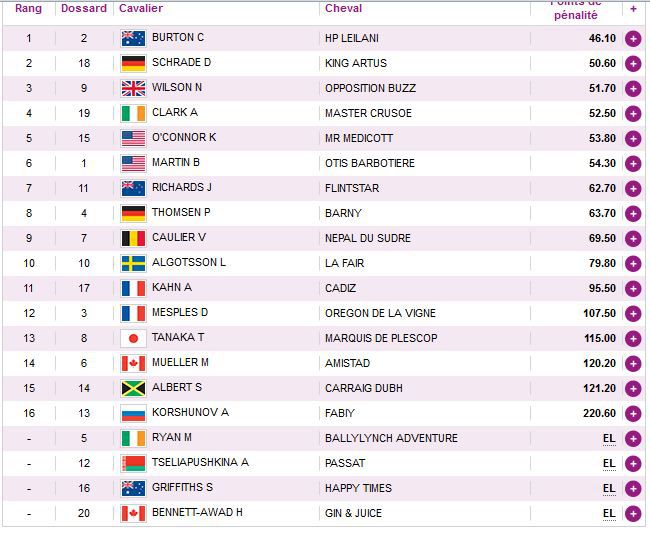Click Japanese flag beside TANAKA T
The width and height of the screenshot is (650, 537).
133,338
